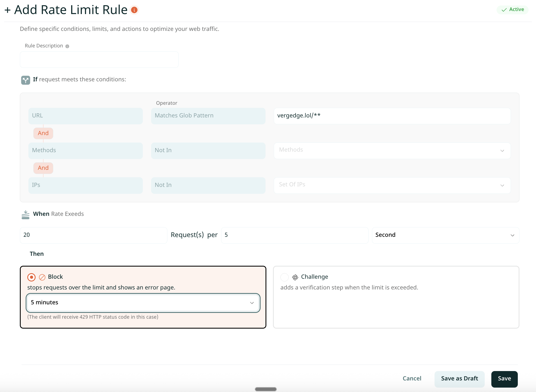Select the Challenge action radio button
The image size is (536, 392).
(285, 277)
